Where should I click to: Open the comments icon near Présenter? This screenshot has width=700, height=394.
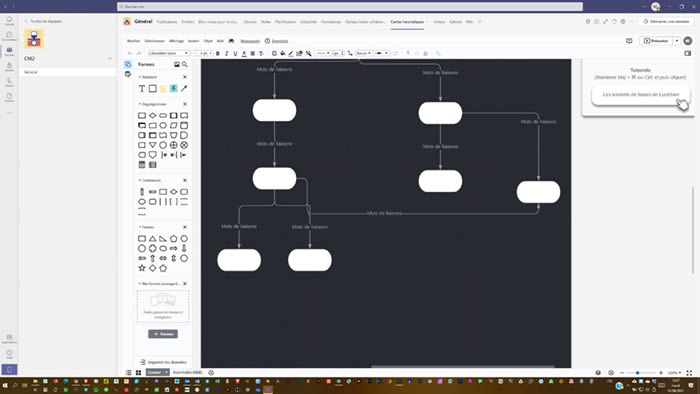[629, 41]
